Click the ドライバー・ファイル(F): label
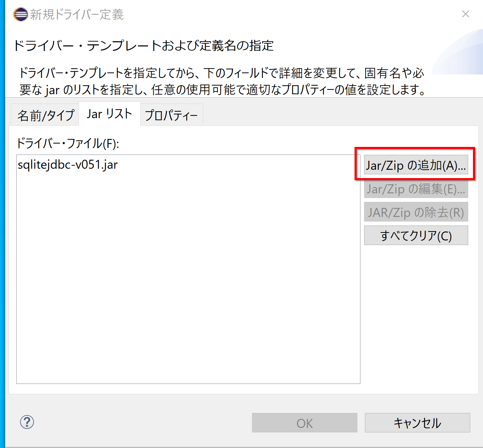The height and width of the screenshot is (448, 483). [x=68, y=143]
